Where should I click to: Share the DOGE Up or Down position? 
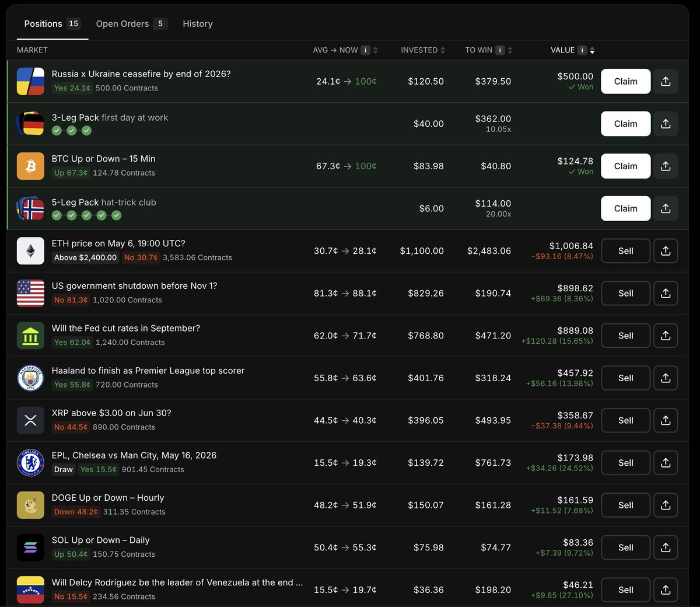point(666,505)
